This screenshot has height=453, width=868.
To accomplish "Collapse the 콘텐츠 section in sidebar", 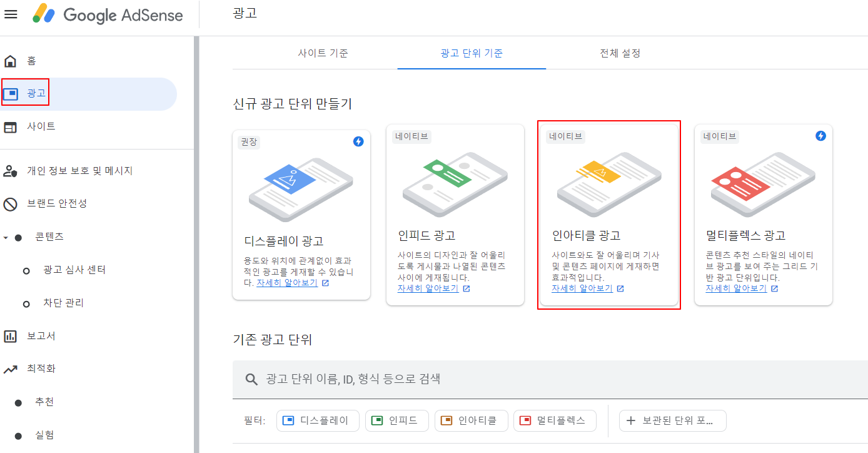I will pos(5,237).
